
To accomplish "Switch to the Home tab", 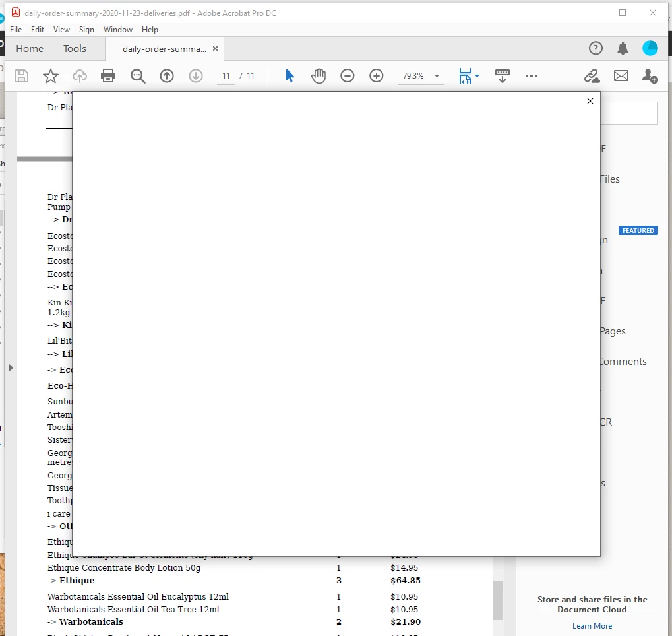I will [x=30, y=48].
